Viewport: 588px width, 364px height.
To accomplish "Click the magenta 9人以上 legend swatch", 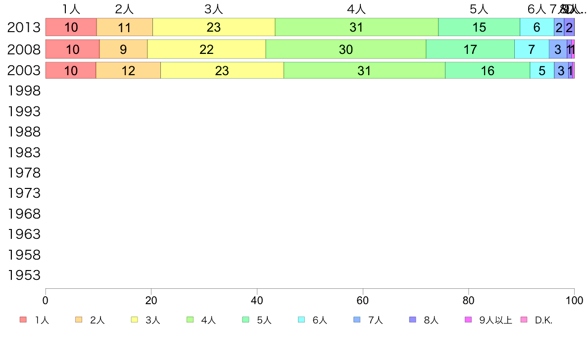I will click(x=468, y=320).
